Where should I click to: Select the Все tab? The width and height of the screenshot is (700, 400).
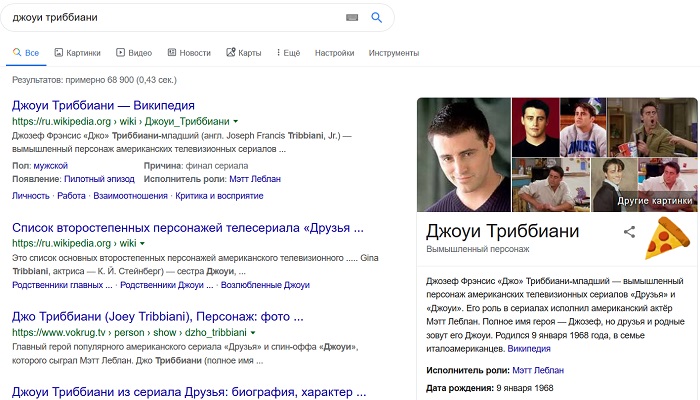click(26, 53)
